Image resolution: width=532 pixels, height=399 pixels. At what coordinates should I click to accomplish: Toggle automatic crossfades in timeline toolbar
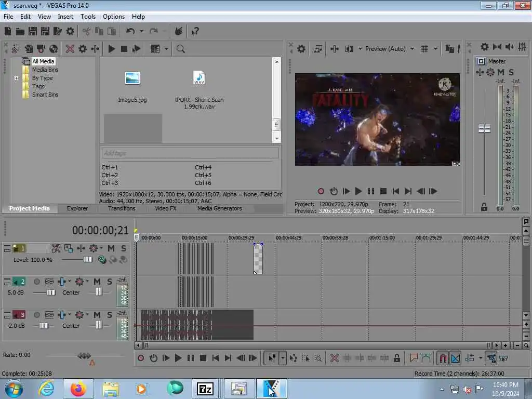tap(455, 358)
